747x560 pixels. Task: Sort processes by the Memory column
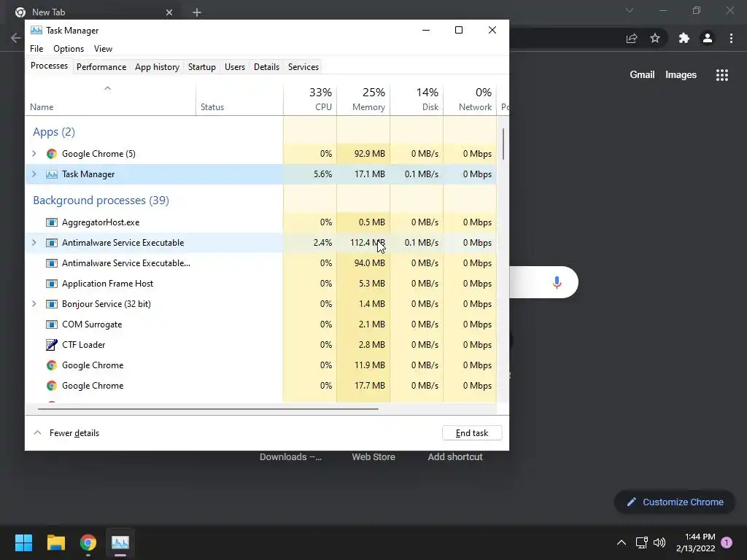(x=363, y=99)
